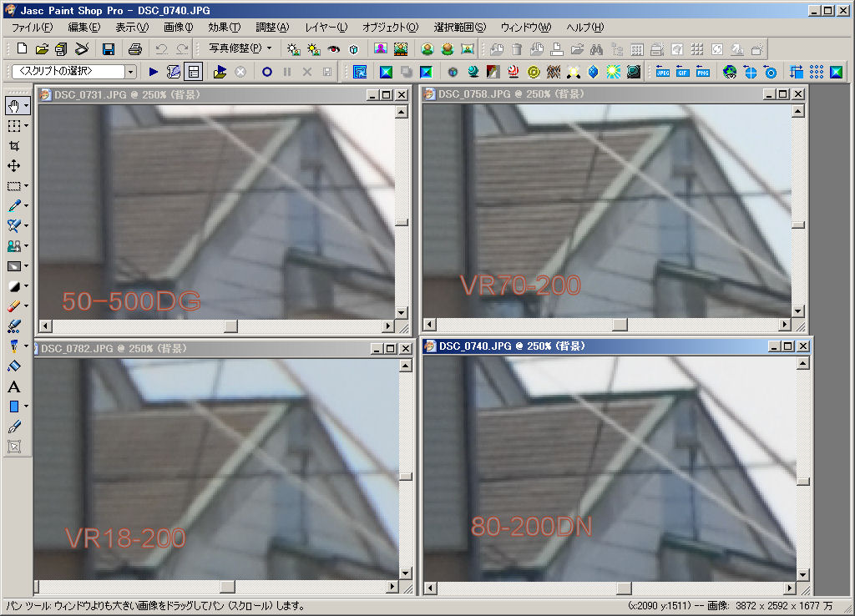This screenshot has width=855, height=616.
Task: Minimize the DSC_0731.JPG image window
Action: (x=373, y=95)
